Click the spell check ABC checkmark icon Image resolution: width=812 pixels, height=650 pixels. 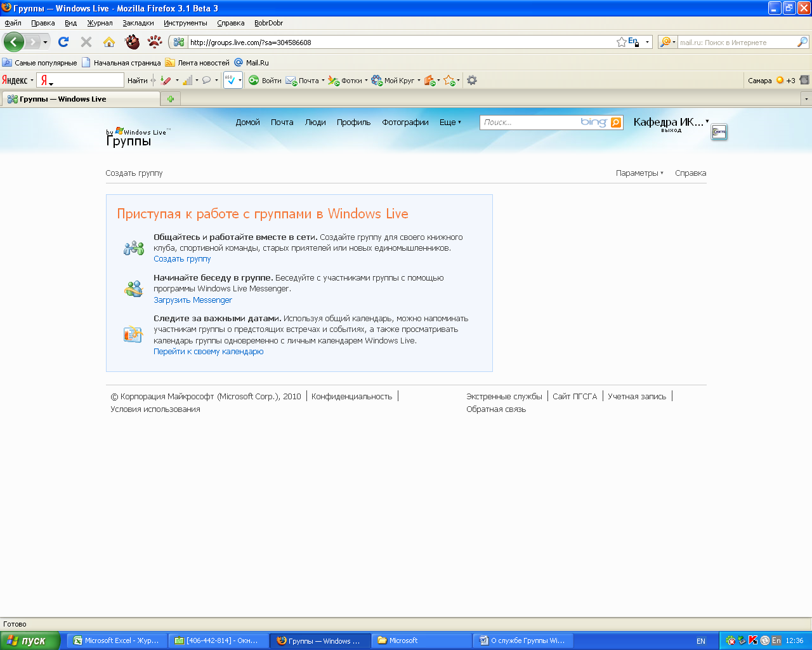[230, 81]
